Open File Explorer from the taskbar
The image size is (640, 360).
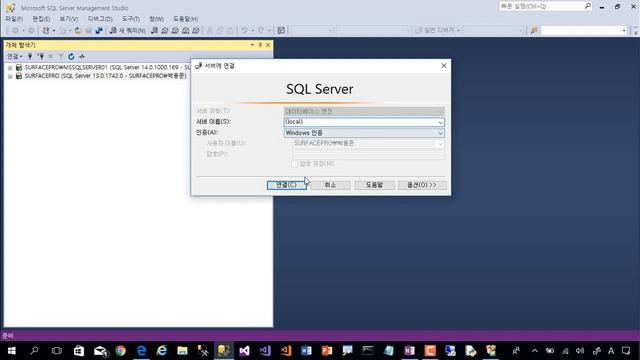tap(182, 351)
